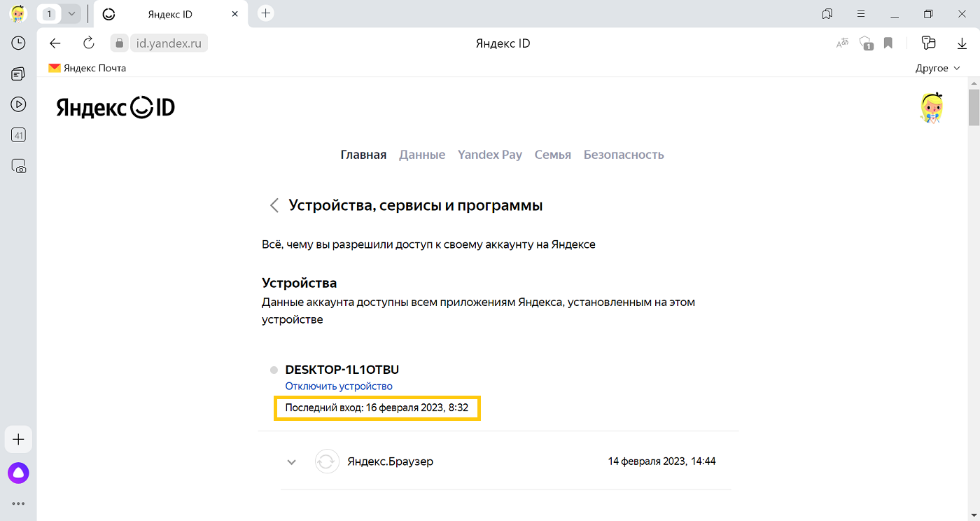Click the Яндекс ID logo
The width and height of the screenshot is (980, 521).
click(x=115, y=107)
